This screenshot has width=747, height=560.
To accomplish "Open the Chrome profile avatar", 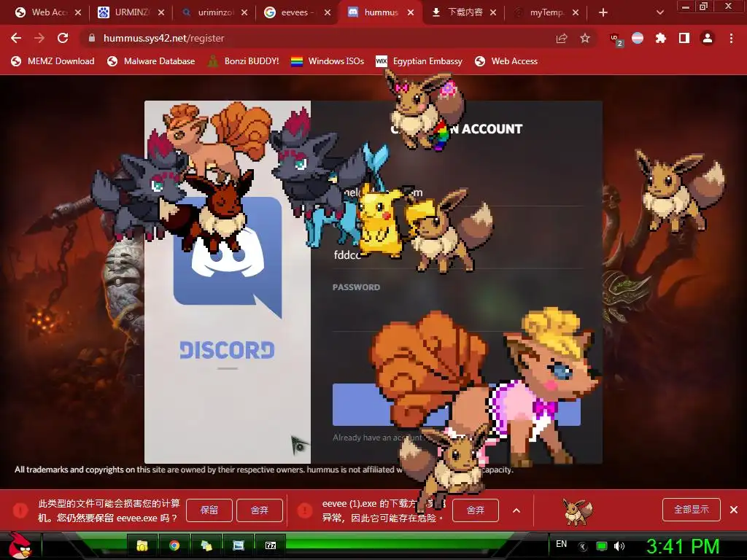I will pyautogui.click(x=708, y=38).
